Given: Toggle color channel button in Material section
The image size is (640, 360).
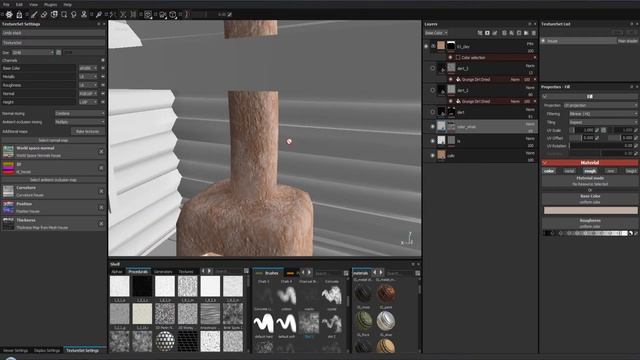Looking at the screenshot, I should [x=549, y=171].
